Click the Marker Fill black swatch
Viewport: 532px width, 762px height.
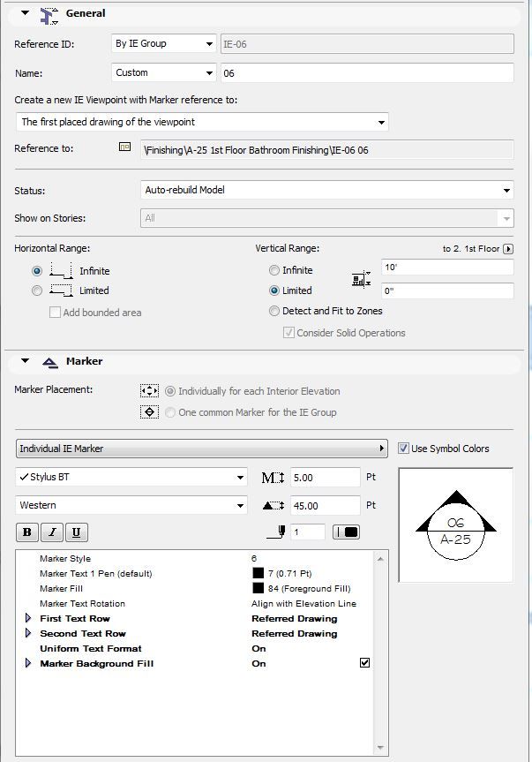[x=259, y=589]
